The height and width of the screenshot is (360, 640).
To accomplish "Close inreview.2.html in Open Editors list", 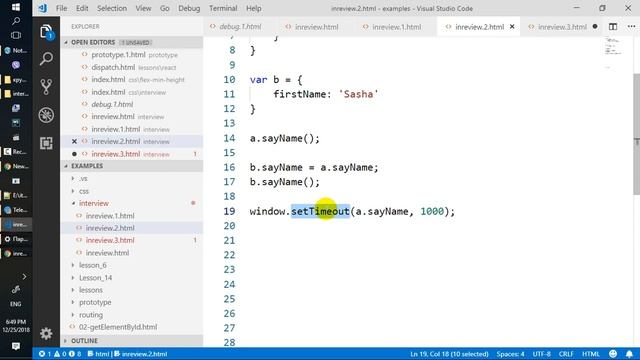I will click(74, 142).
